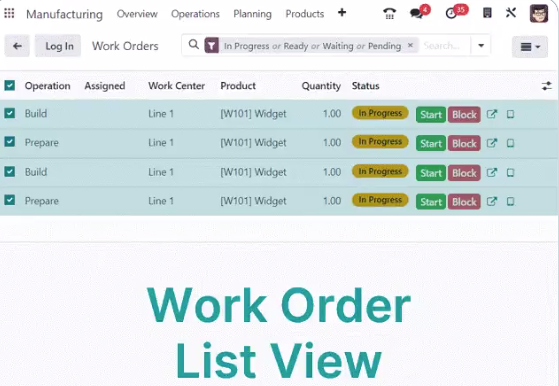Toggle the select-all header checkbox
Viewport: 559px width, 386px height.
10,86
